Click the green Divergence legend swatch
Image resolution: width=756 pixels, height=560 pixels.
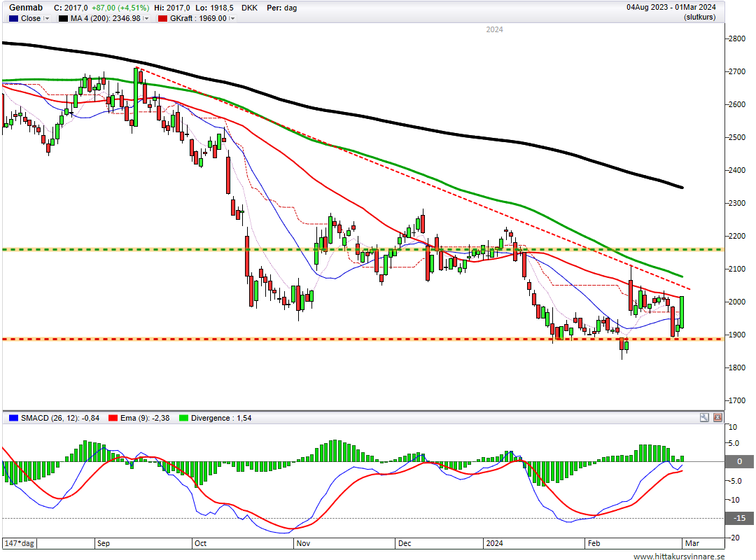point(183,418)
